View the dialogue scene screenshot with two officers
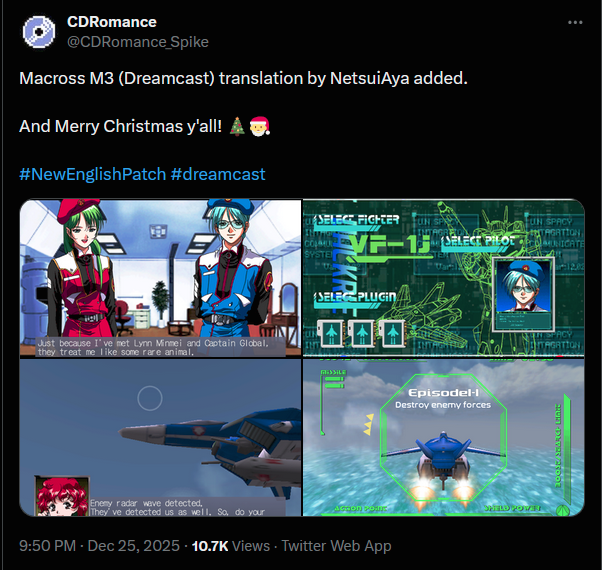 (x=160, y=278)
